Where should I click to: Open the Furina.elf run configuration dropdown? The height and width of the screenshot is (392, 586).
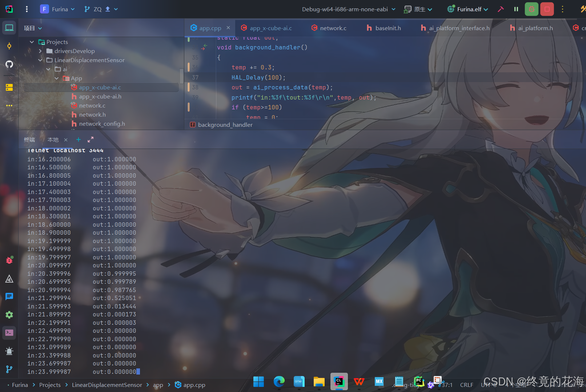tap(468, 9)
